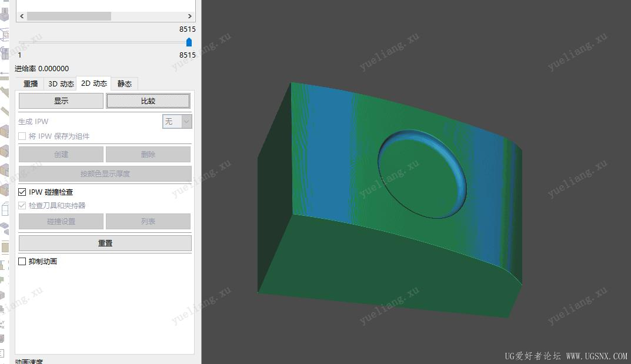This screenshot has width=631, height=364.
Task: Open 碰撞设置 collision settings
Action: tap(61, 222)
